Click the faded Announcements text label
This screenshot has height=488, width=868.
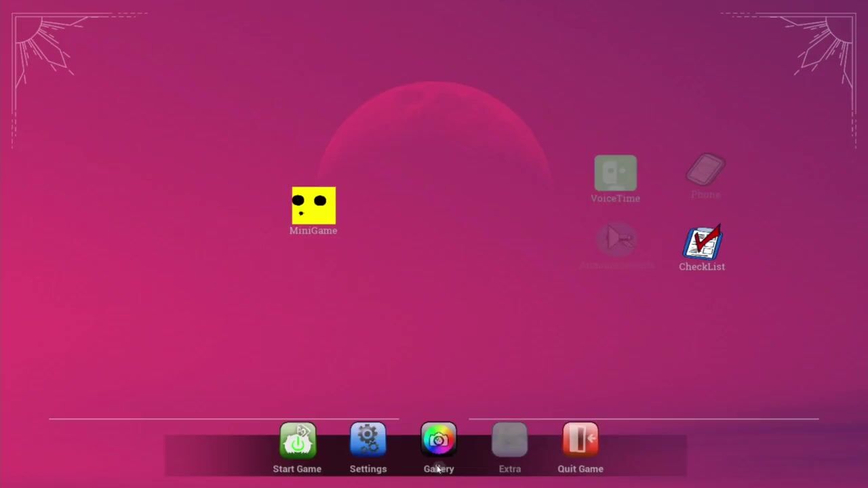[x=617, y=265]
